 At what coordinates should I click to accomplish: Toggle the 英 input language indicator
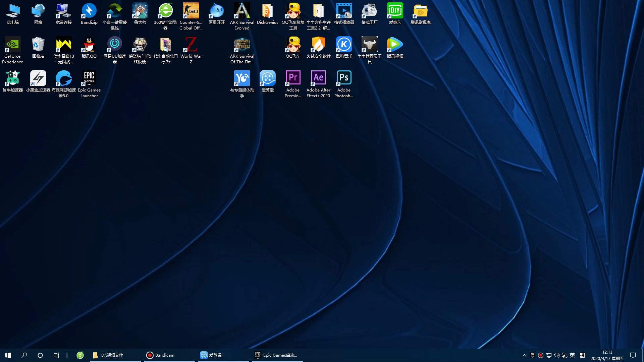pyautogui.click(x=572, y=355)
